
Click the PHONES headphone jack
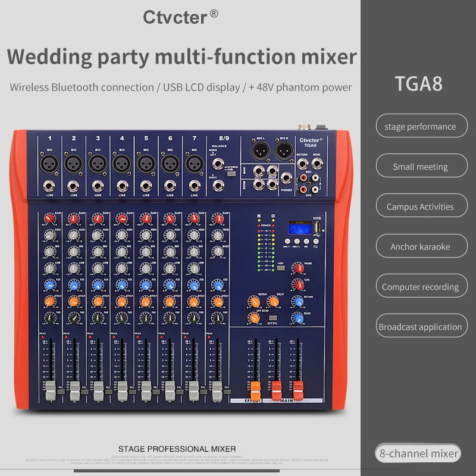tap(286, 178)
